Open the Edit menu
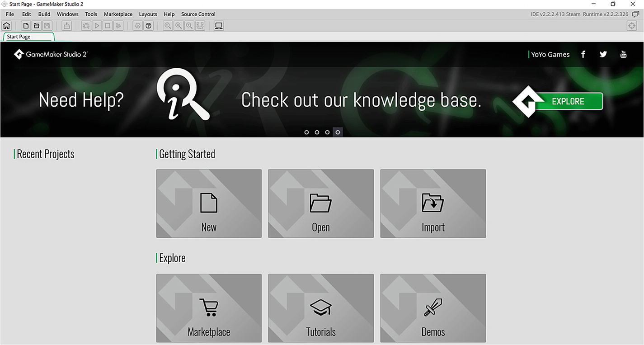The image size is (644, 345). [27, 14]
